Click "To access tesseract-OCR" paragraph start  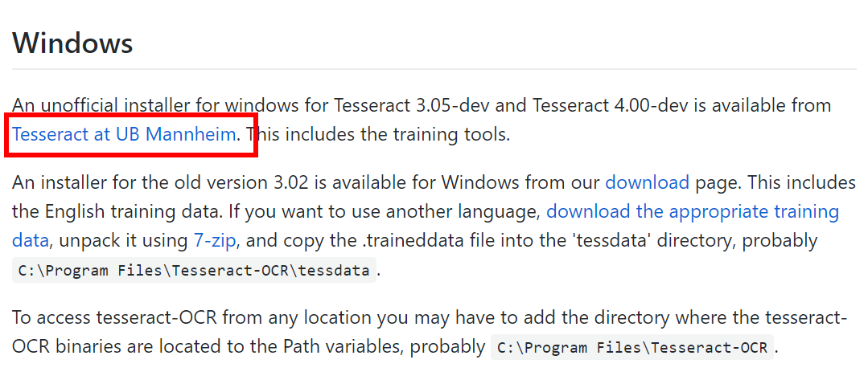tap(117, 318)
